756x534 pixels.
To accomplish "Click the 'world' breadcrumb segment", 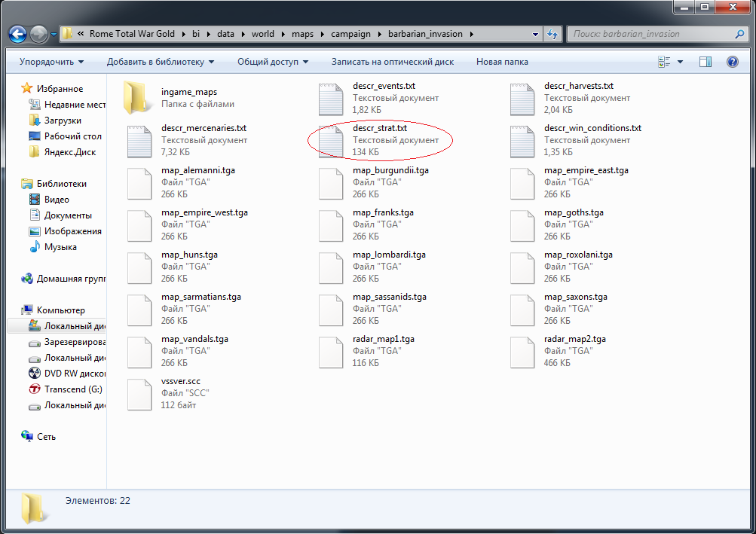I will point(263,34).
